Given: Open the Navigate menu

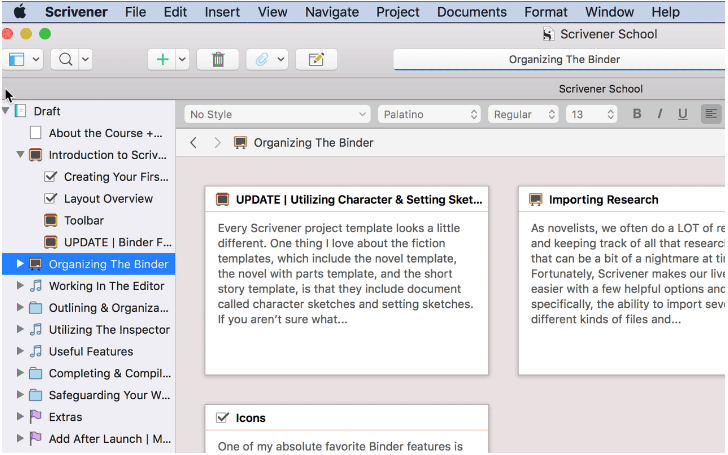Looking at the screenshot, I should [x=332, y=12].
